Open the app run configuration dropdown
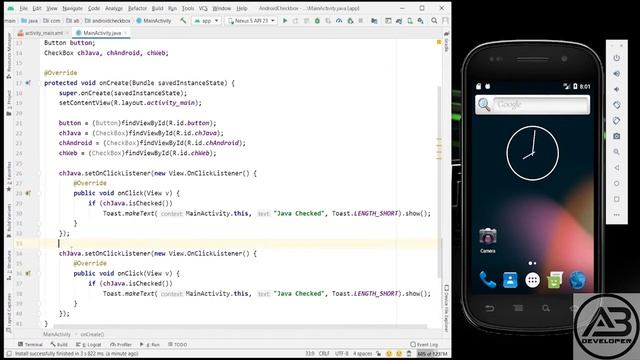 click(x=207, y=20)
